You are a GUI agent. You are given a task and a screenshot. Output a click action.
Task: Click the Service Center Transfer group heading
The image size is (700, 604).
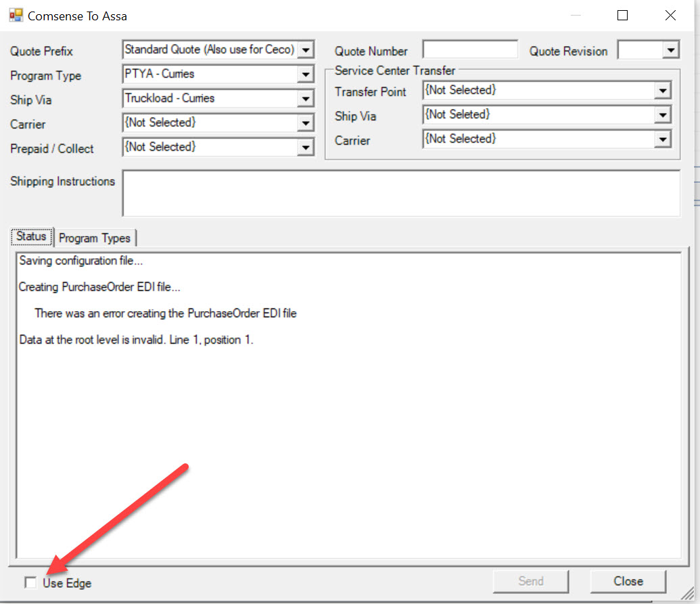pos(395,70)
